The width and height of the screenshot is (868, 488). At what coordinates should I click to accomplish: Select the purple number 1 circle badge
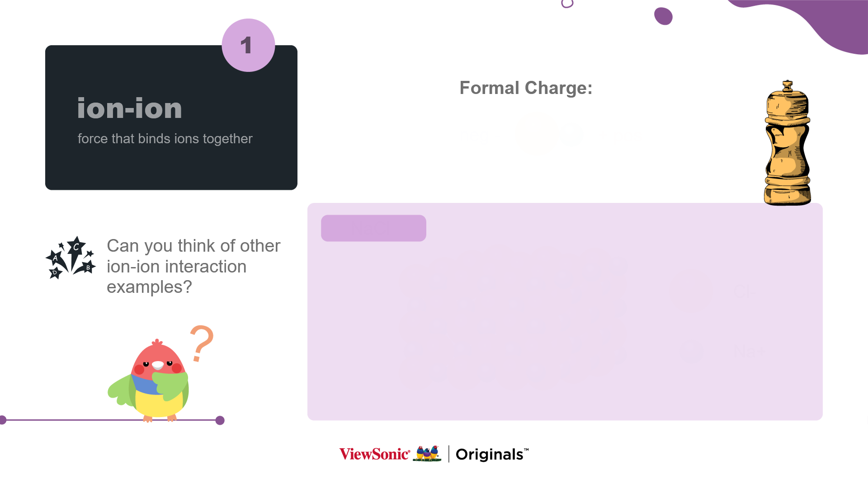tap(248, 45)
